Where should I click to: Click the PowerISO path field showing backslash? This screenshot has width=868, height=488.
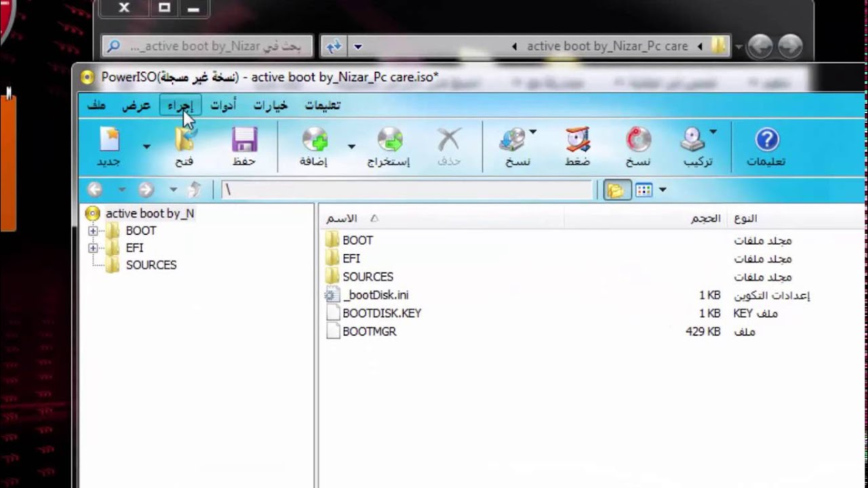click(x=407, y=190)
